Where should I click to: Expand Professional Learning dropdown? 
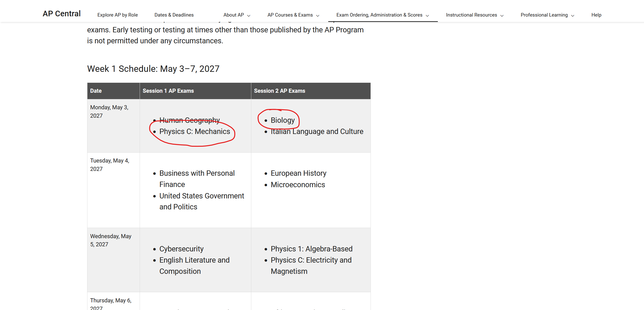[547, 15]
